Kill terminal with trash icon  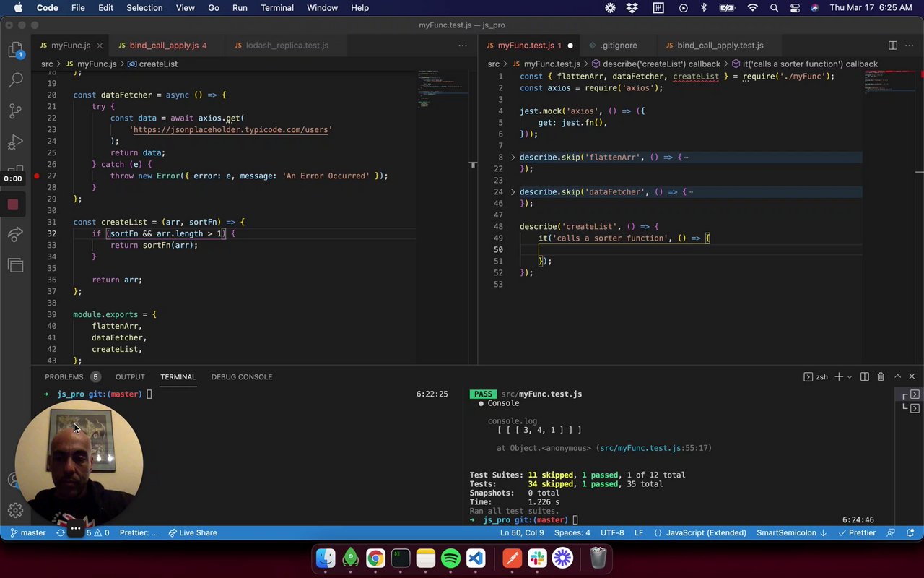(881, 376)
